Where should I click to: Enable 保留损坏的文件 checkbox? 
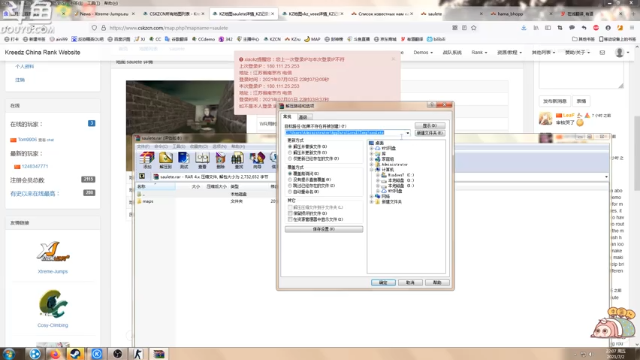point(290,213)
